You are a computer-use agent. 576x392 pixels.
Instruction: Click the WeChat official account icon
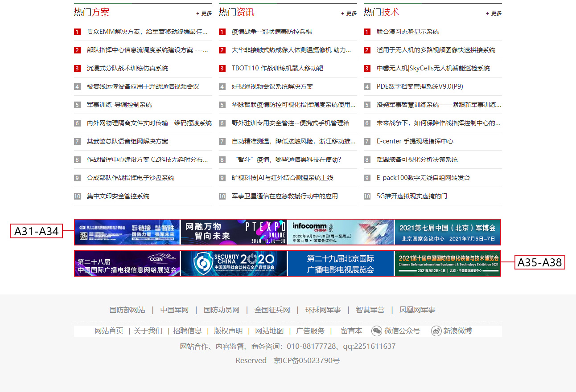point(377,331)
